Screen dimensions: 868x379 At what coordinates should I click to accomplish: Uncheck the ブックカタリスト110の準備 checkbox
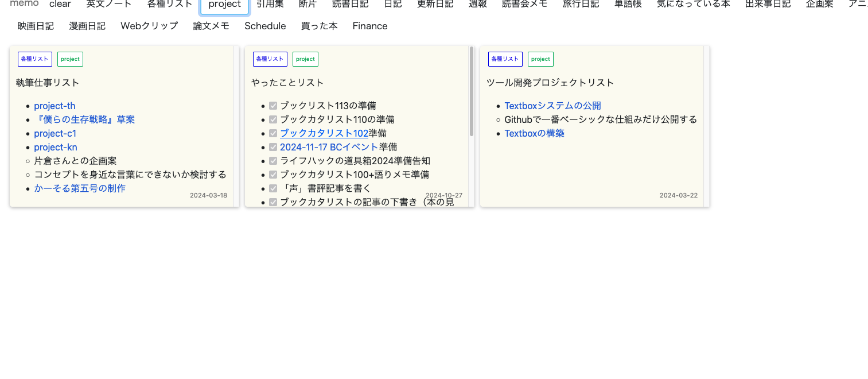(273, 119)
